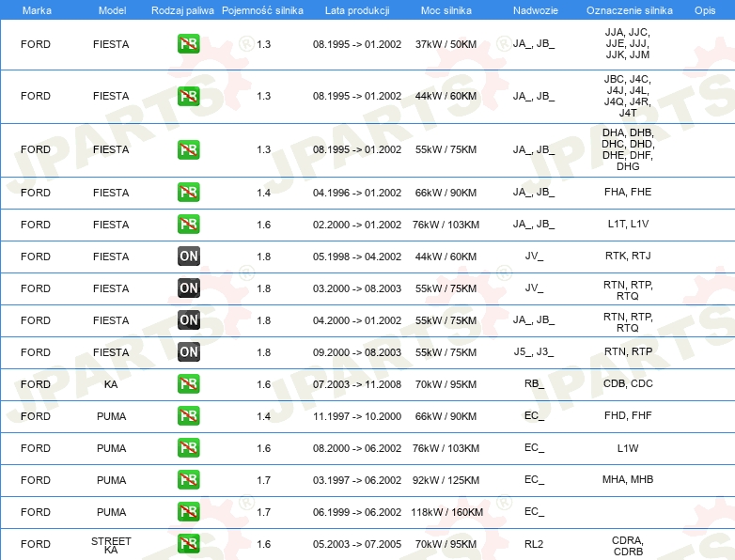
Task: Select the MHA, MHB engine code cell
Action: pos(628,479)
